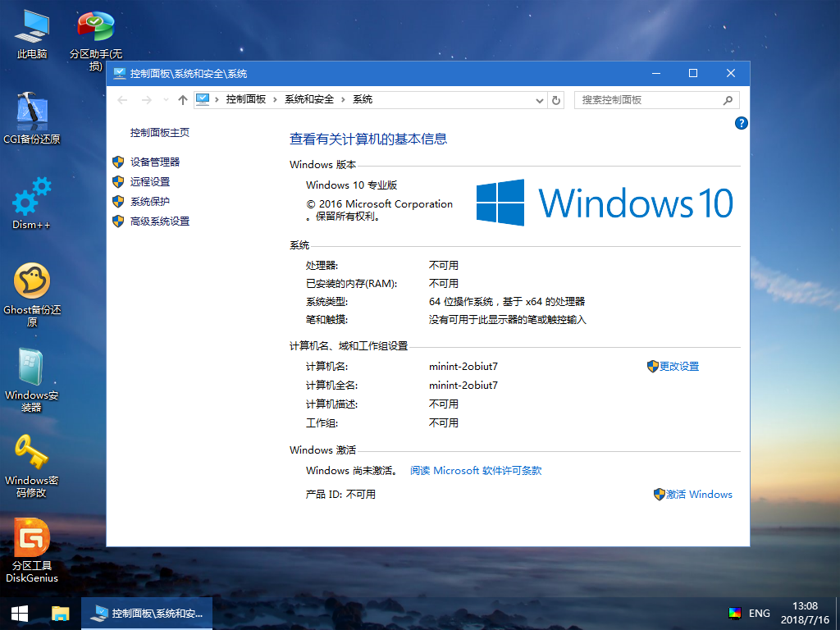Image resolution: width=840 pixels, height=630 pixels.
Task: Expand the chevron after 系统和安全 breadcrumb
Action: pos(343,100)
